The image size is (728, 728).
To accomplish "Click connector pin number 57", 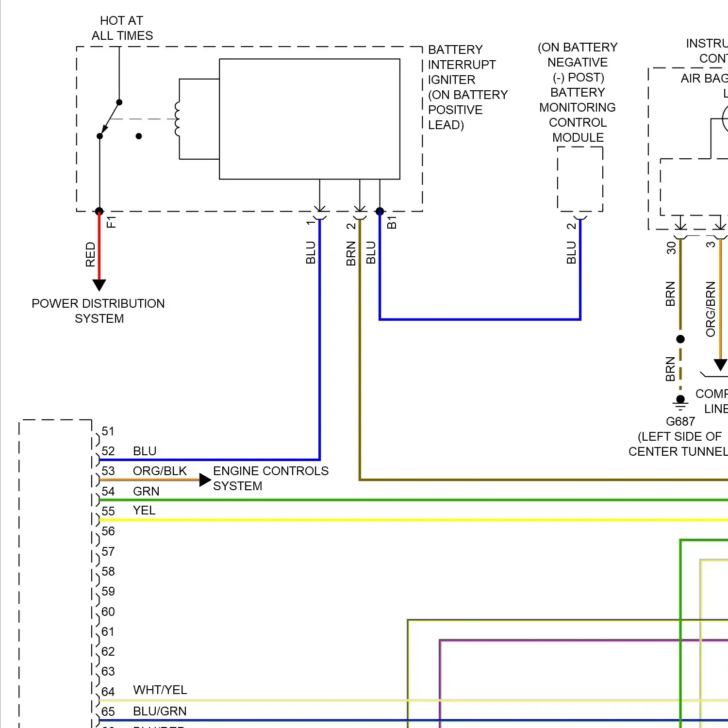I will tap(108, 551).
